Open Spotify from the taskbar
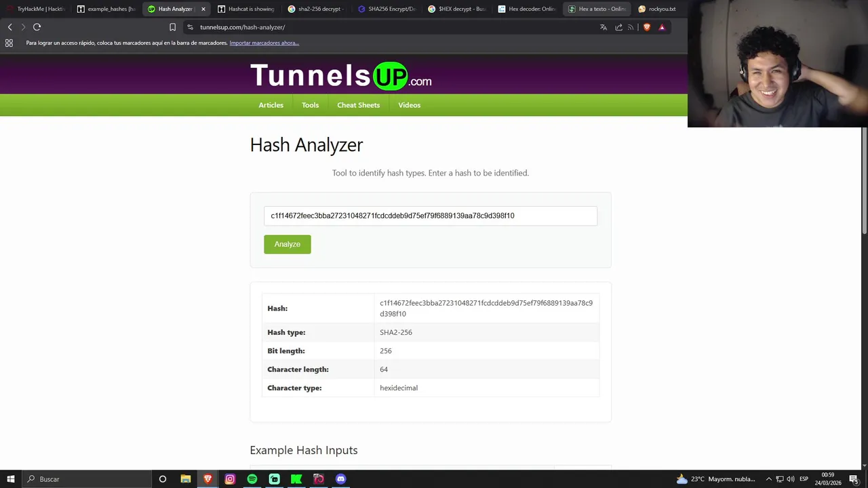Viewport: 868px width, 488px height. pyautogui.click(x=252, y=479)
